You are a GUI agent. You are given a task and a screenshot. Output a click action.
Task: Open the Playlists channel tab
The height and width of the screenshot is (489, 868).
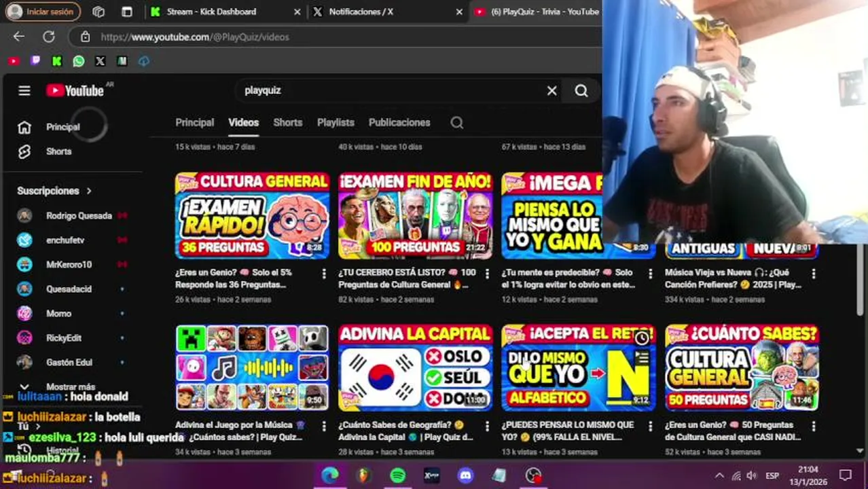(x=336, y=122)
